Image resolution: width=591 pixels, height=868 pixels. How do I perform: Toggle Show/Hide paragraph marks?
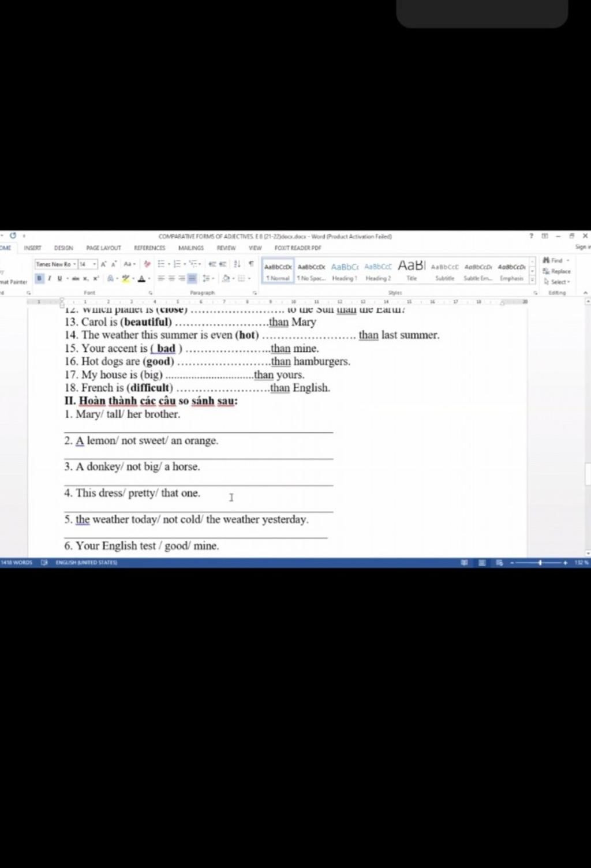tap(251, 264)
